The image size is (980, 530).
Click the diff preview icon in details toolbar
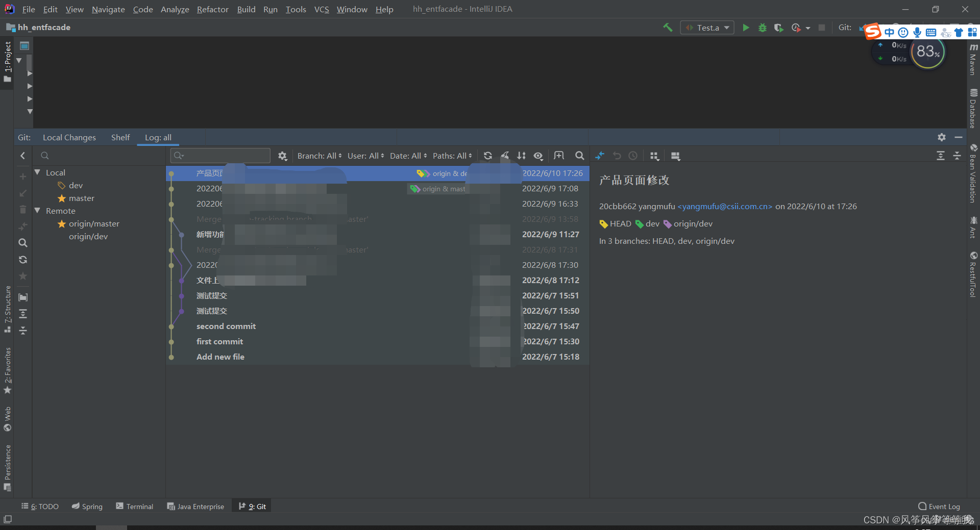click(x=600, y=156)
